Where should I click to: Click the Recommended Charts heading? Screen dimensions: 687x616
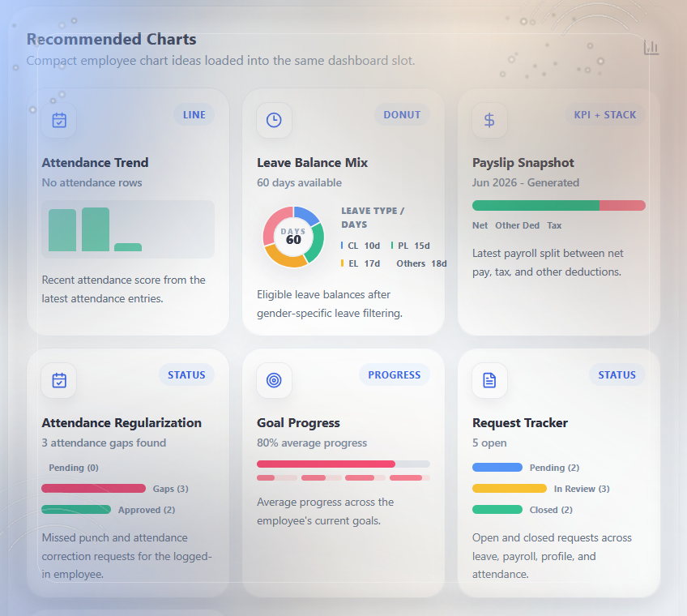click(111, 39)
